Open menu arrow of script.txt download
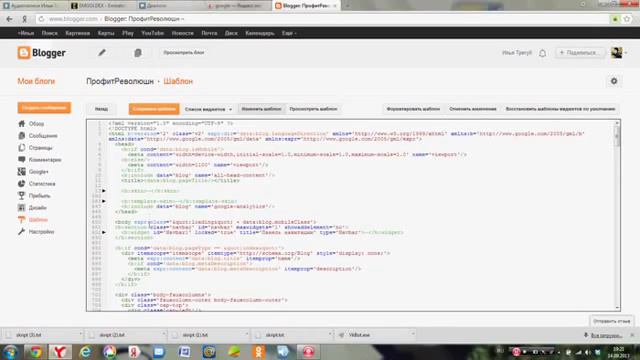640x360 pixels. [x=330, y=335]
